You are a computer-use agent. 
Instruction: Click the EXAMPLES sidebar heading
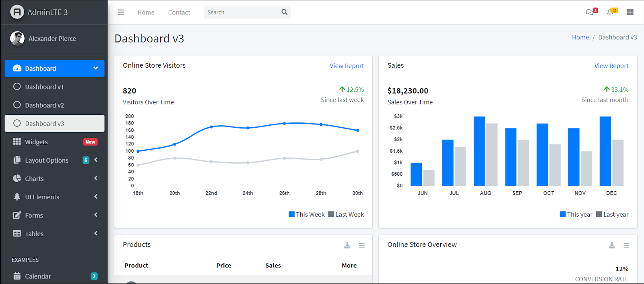pos(25,260)
